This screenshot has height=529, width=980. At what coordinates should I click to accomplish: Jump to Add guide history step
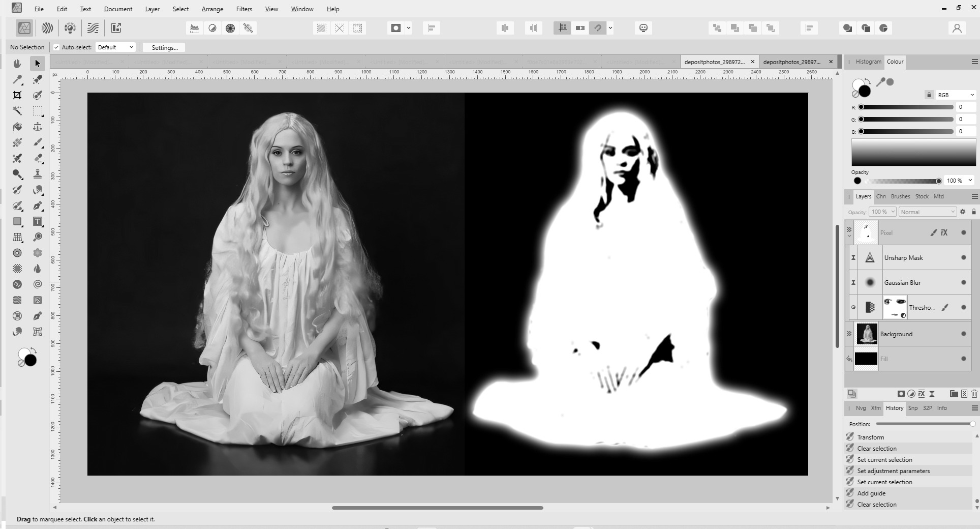(871, 493)
